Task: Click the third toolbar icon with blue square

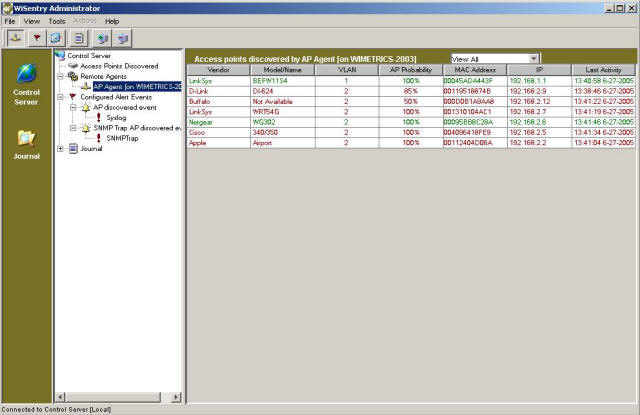Action: pos(56,38)
